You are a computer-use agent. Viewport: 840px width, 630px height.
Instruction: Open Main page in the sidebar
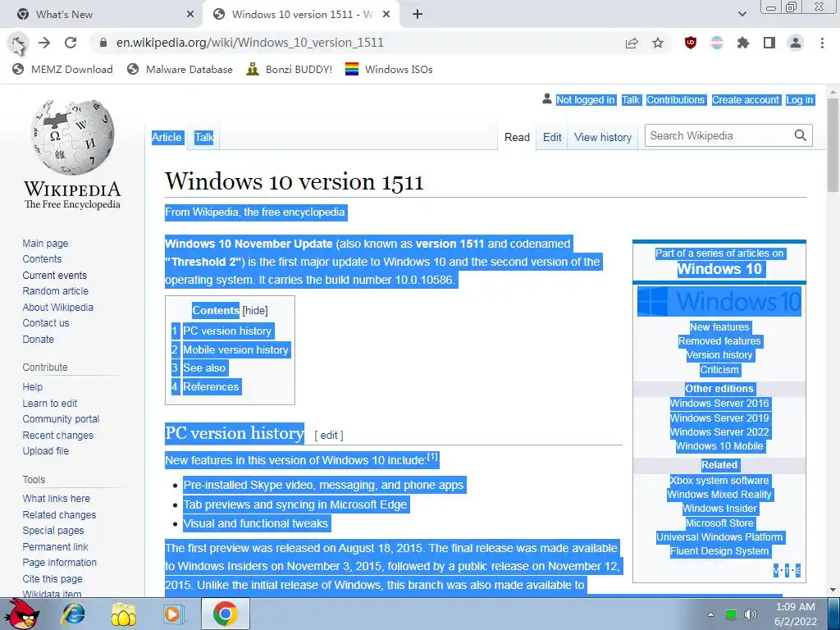[x=46, y=243]
